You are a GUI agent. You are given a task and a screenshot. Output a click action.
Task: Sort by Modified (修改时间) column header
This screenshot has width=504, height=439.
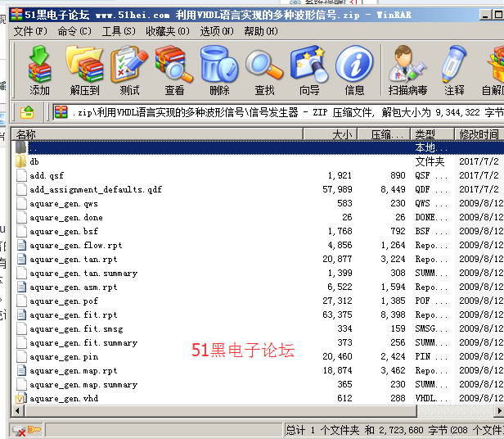coord(479,134)
